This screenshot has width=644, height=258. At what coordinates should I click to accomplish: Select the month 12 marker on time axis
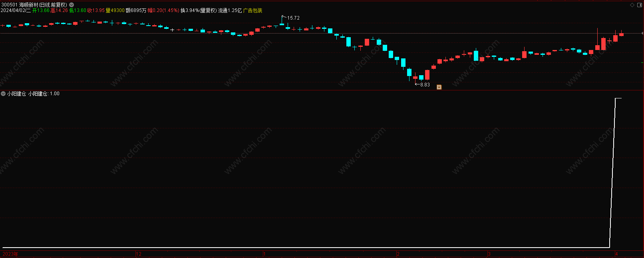139,254
